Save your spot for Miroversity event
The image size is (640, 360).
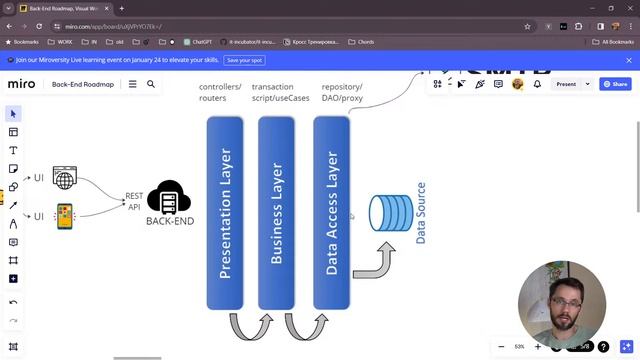(x=244, y=60)
